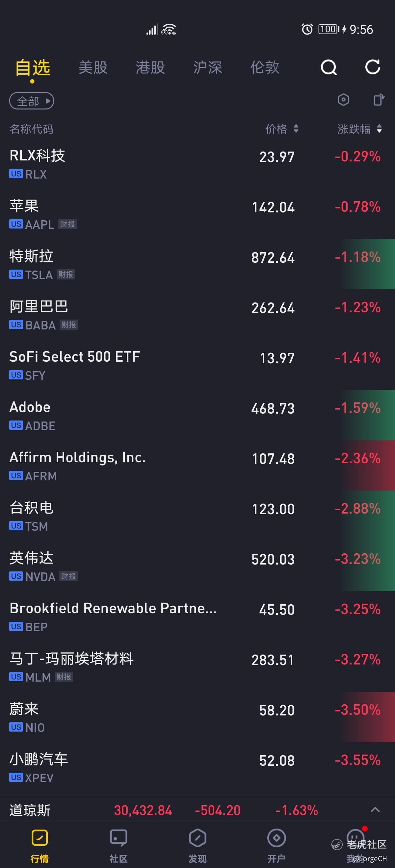Expand the 全部 filter dropdown
Screen dimensions: 395x868
click(x=31, y=101)
